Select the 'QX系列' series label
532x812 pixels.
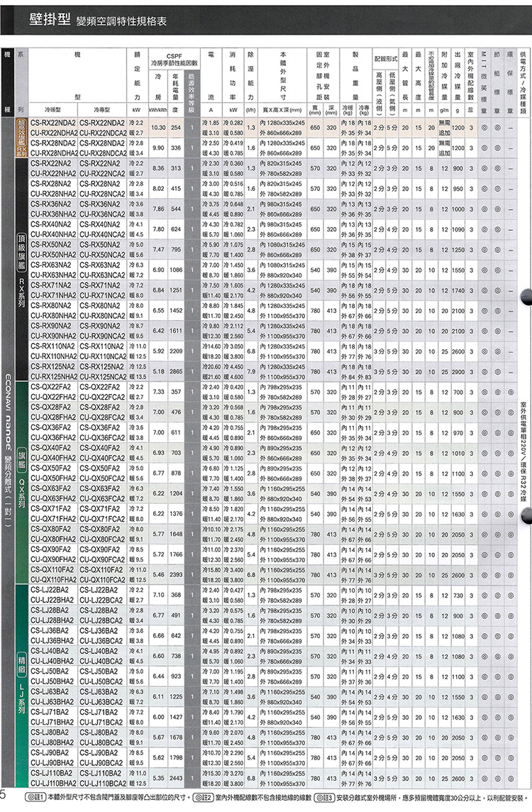click(22, 493)
